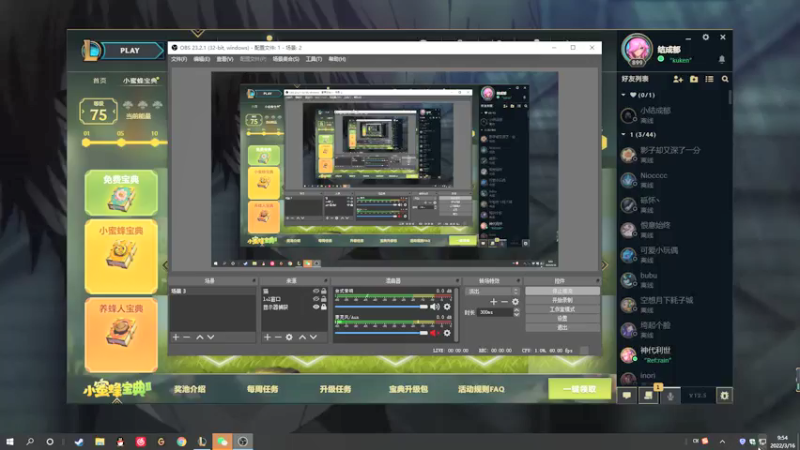Image resolution: width=800 pixels, height=450 pixels.
Task: Click the level progress bar track
Action: (x=124, y=143)
